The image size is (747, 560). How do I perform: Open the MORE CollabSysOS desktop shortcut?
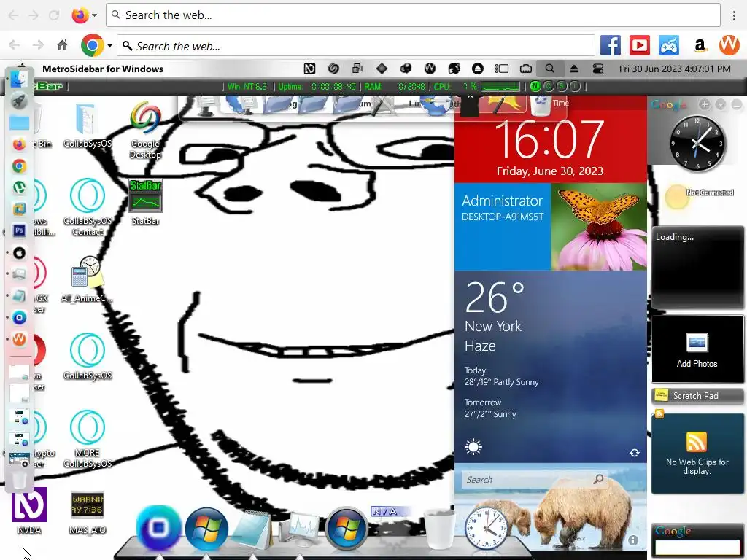pyautogui.click(x=88, y=438)
